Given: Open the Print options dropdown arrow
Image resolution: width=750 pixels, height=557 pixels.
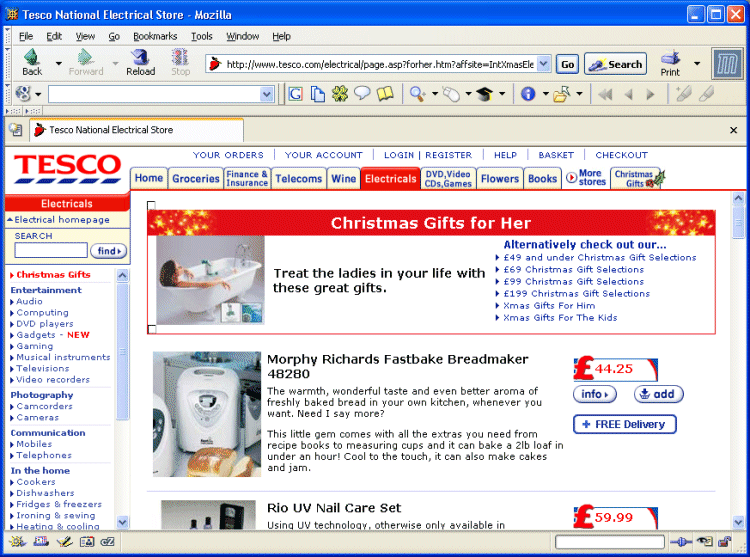Looking at the screenshot, I should point(697,63).
